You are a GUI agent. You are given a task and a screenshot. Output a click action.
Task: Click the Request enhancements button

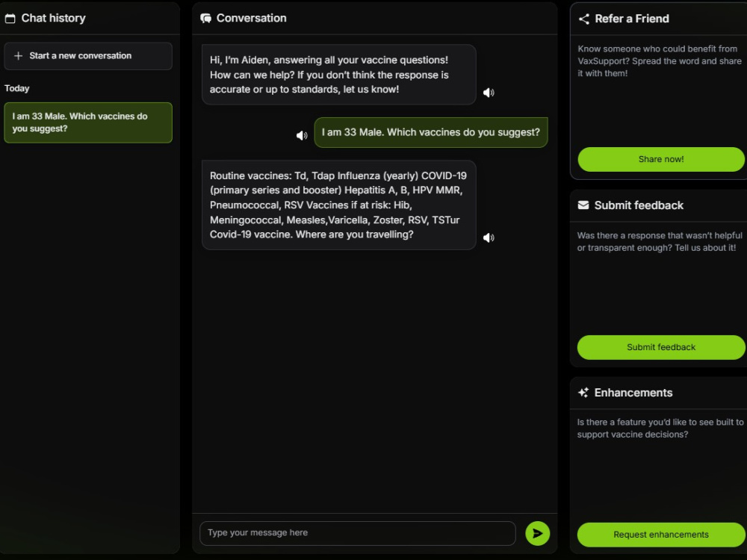661,535
